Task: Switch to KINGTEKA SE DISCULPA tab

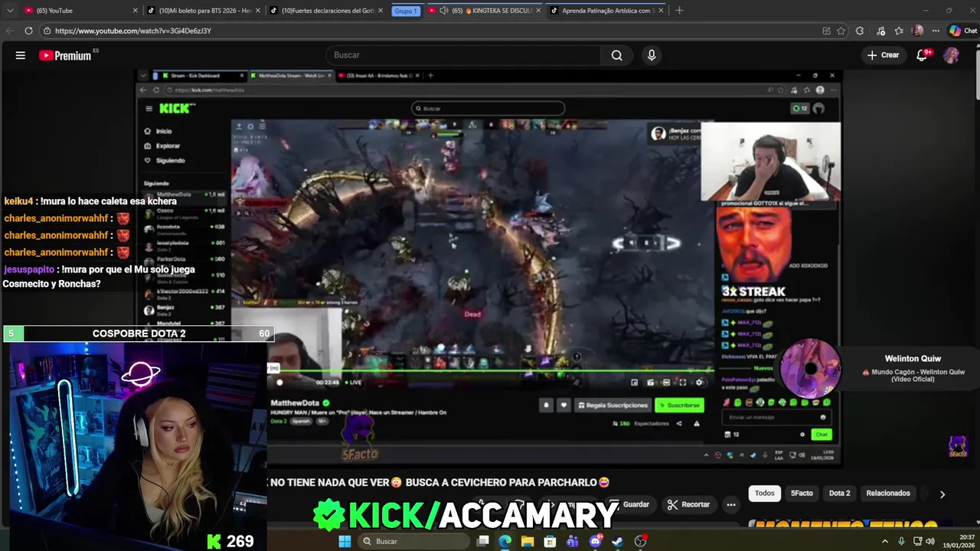Action: 484,11
